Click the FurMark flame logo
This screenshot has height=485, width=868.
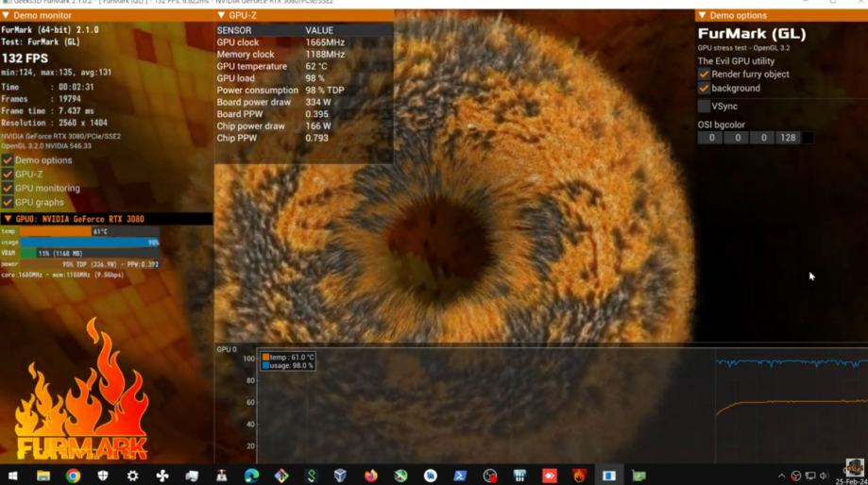tap(81, 390)
